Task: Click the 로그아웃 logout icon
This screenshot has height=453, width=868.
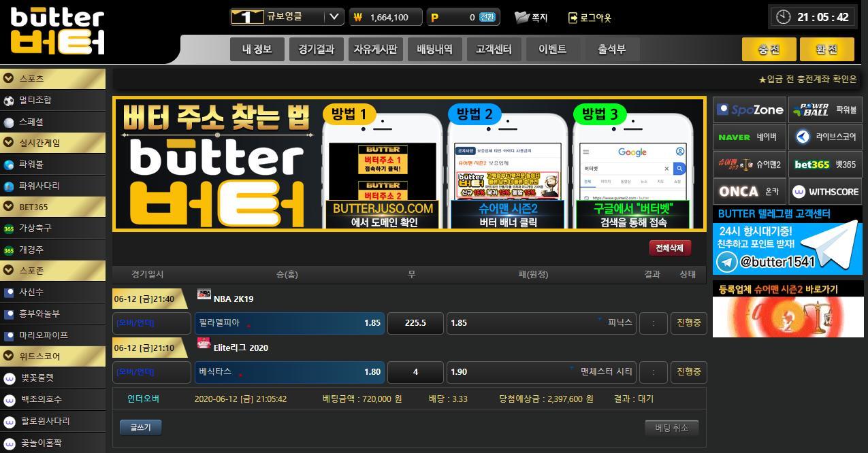Action: point(573,18)
